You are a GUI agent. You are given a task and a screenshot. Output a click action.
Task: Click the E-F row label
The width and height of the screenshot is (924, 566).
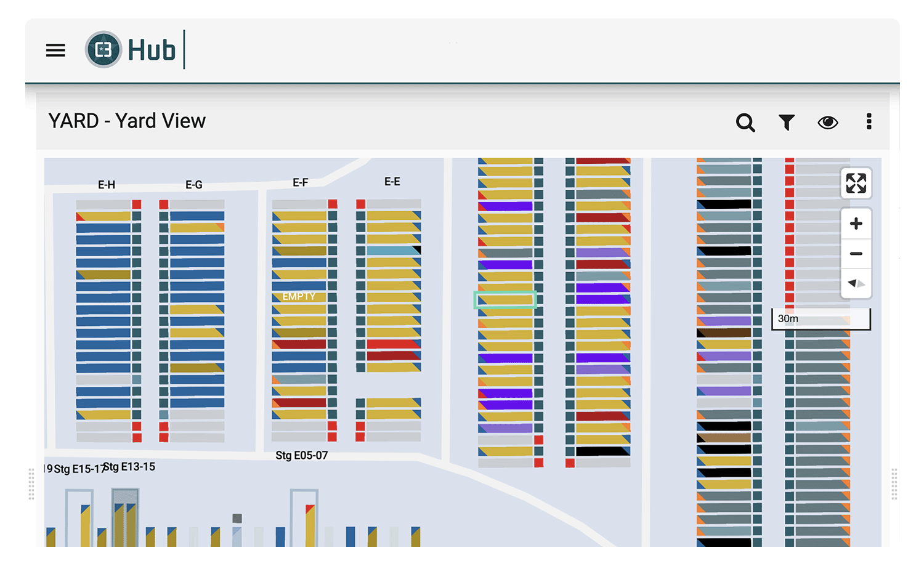click(x=301, y=182)
